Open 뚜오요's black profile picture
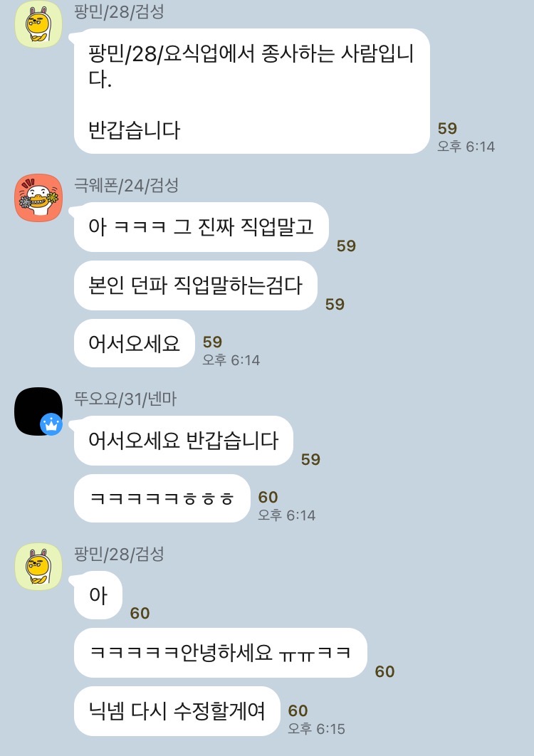534x756 pixels. coord(38,411)
